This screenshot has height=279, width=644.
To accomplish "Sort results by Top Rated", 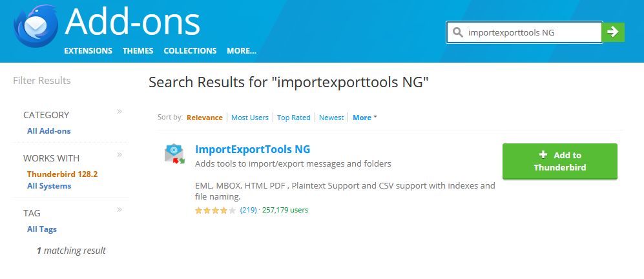I will [x=294, y=118].
